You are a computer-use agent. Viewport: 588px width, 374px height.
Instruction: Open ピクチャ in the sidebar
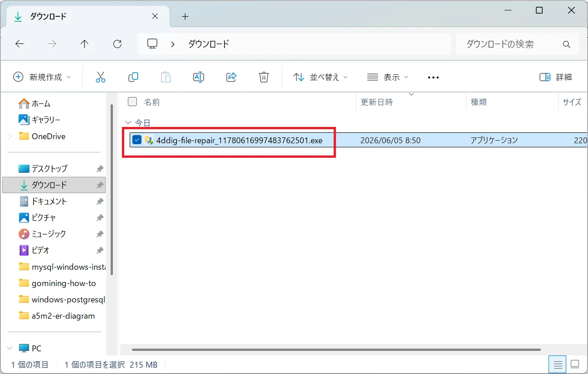coord(44,218)
